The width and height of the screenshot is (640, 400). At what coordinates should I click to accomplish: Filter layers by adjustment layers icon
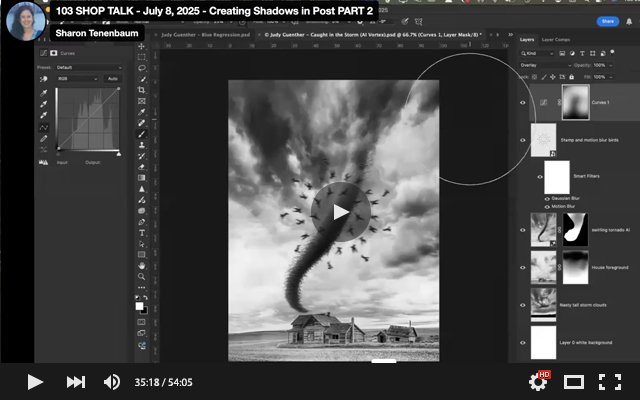pos(572,53)
